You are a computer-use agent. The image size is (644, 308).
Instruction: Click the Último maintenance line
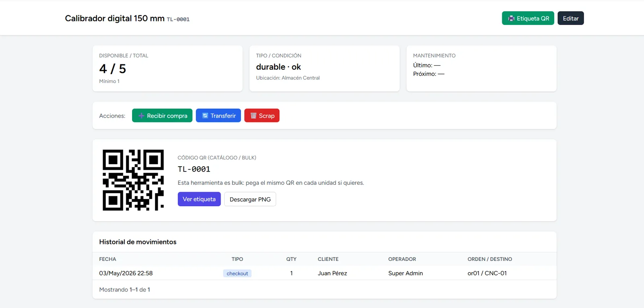427,65
